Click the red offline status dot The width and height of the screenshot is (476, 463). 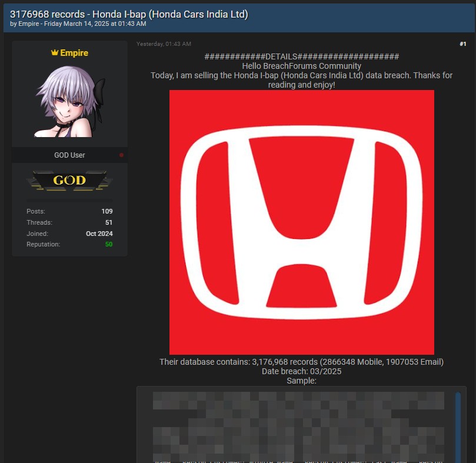coord(121,155)
